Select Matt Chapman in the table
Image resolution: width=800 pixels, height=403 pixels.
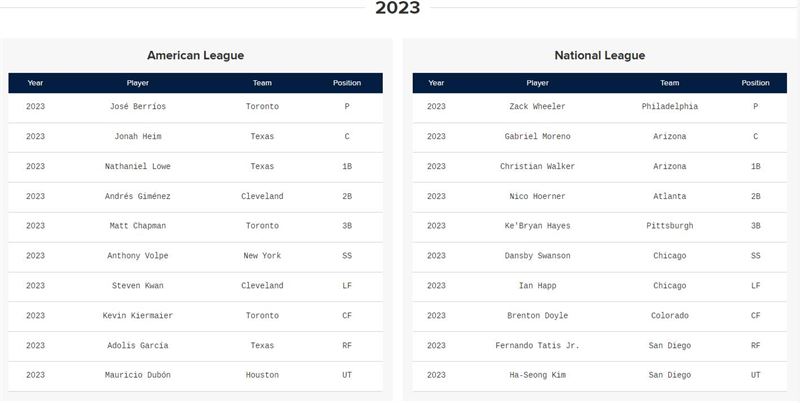pos(138,225)
